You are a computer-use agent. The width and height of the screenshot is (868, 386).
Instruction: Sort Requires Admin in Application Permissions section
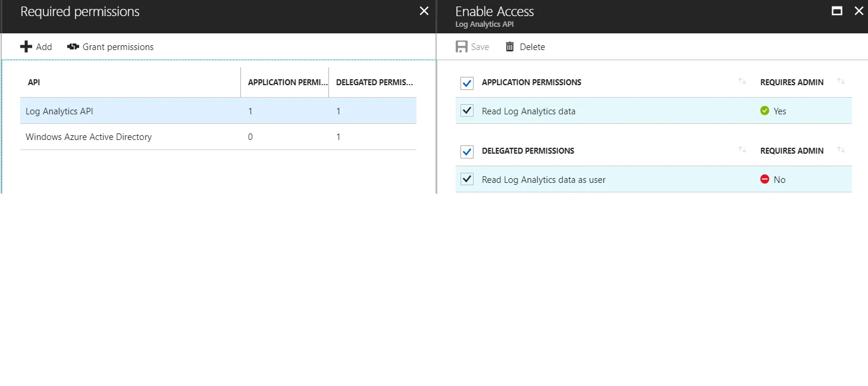point(841,82)
